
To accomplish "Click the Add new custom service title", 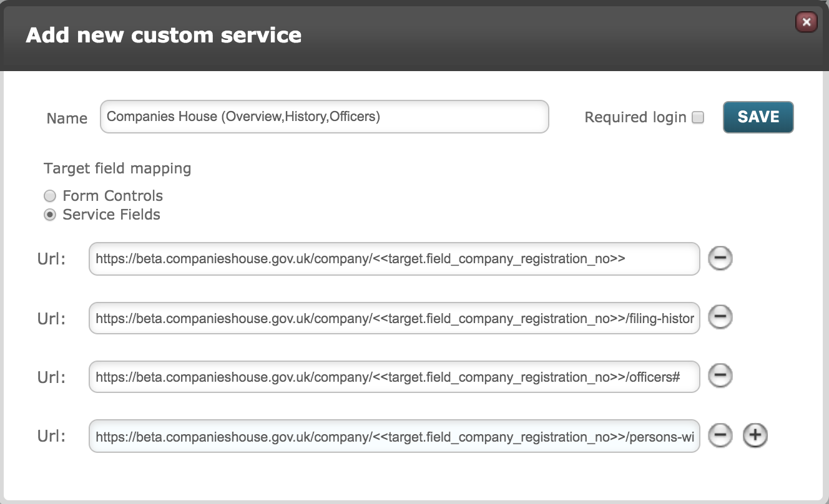I will click(x=164, y=35).
